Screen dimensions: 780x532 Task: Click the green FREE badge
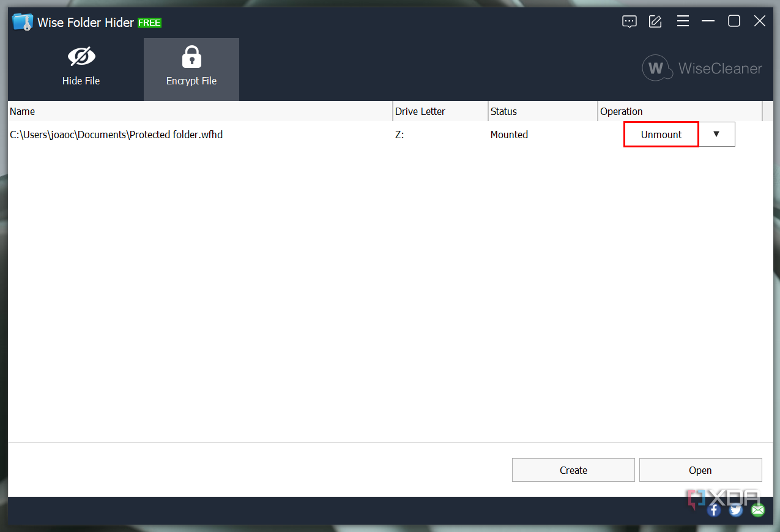coord(149,23)
